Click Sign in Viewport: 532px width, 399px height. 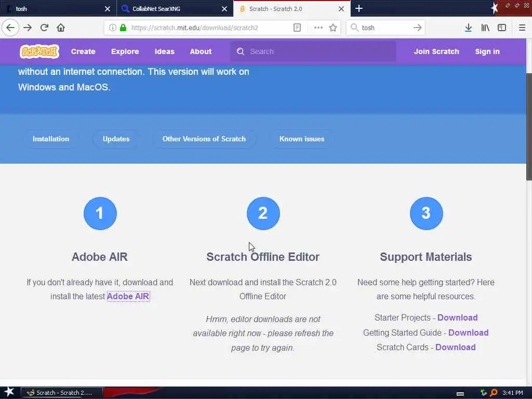pos(487,51)
